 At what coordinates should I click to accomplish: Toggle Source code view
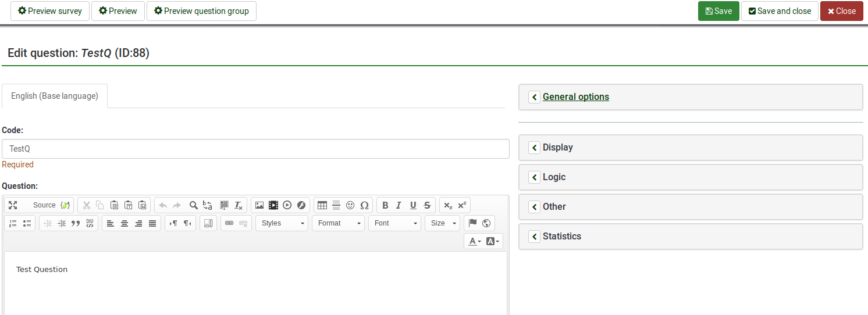tap(44, 205)
